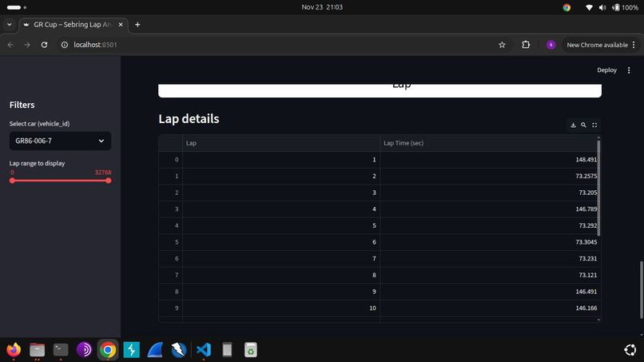
Task: Open the Trash from the dock
Action: [251, 350]
